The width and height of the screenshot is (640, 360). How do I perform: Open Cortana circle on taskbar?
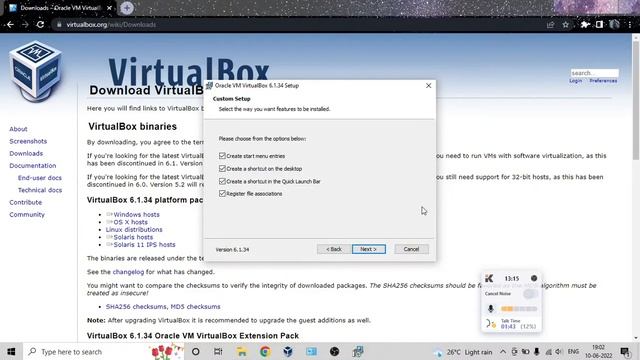[x=196, y=351]
